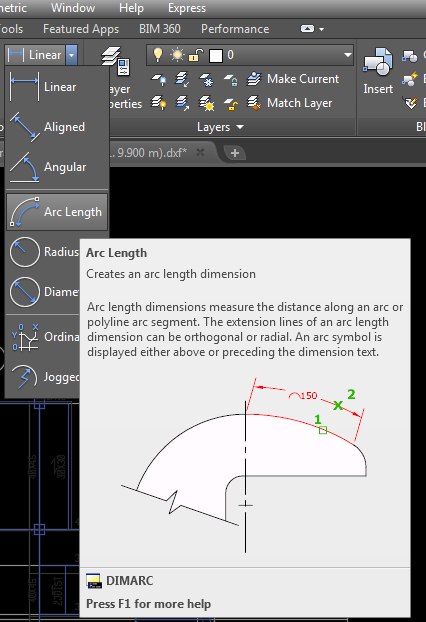Click Turn All Layers On icon
This screenshot has height=622, width=426.
pyautogui.click(x=159, y=103)
